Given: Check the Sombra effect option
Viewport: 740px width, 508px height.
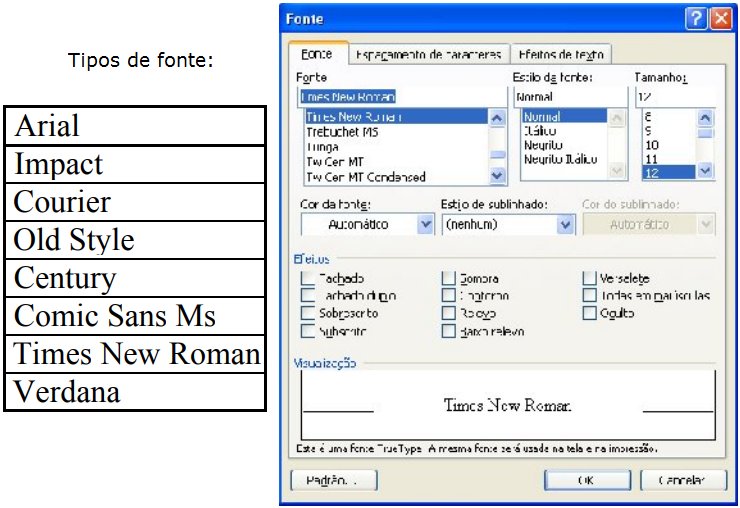Looking at the screenshot, I should pyautogui.click(x=449, y=279).
